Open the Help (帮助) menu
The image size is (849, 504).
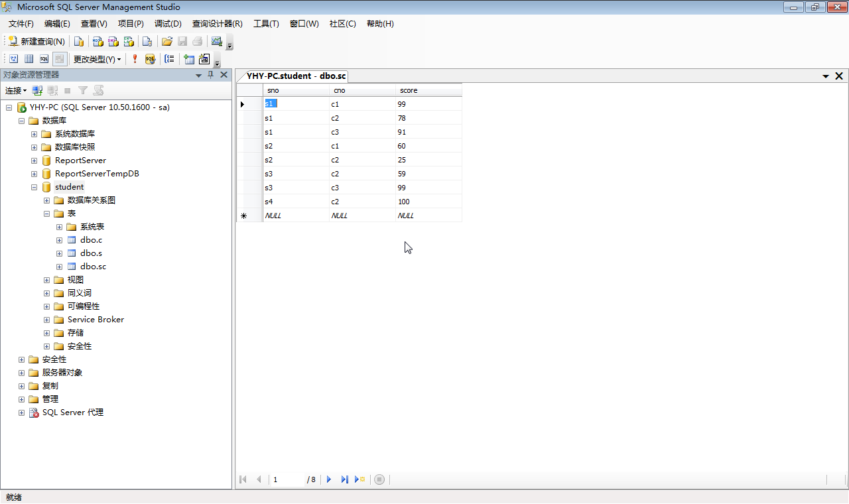click(380, 24)
